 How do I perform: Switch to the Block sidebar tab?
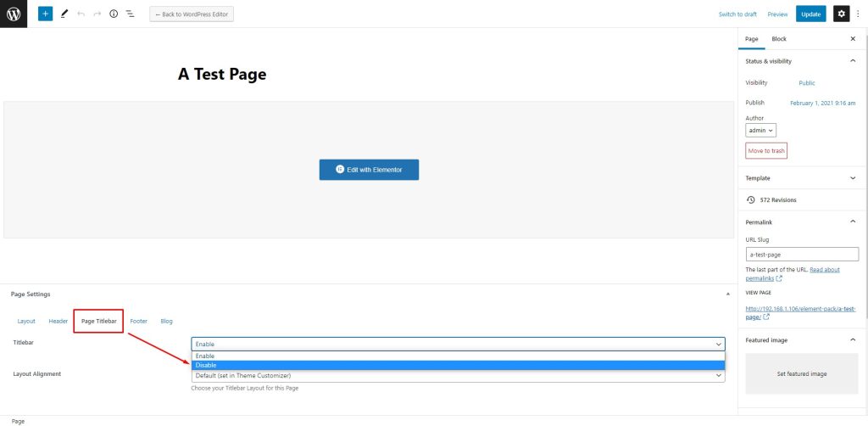(x=779, y=39)
